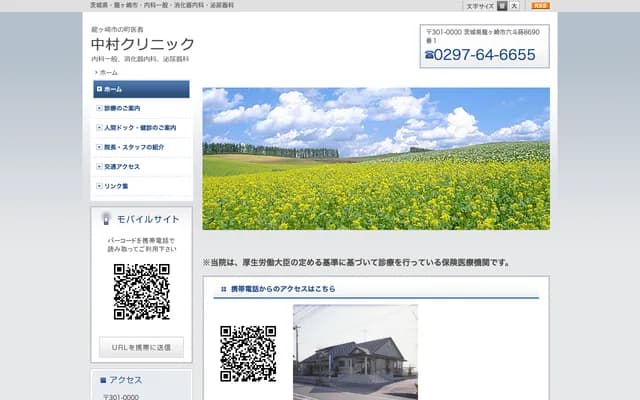The image size is (640, 400).
Task: Set text size to standard (標)
Action: (x=502, y=6)
